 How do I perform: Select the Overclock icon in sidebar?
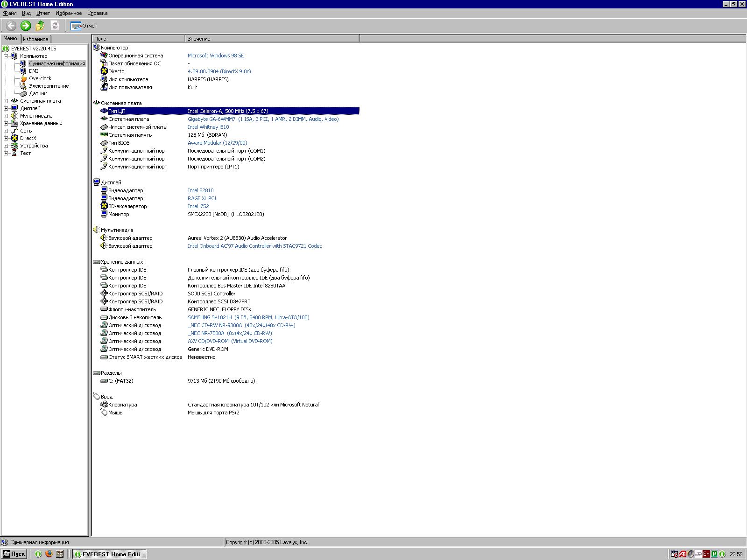[x=23, y=78]
